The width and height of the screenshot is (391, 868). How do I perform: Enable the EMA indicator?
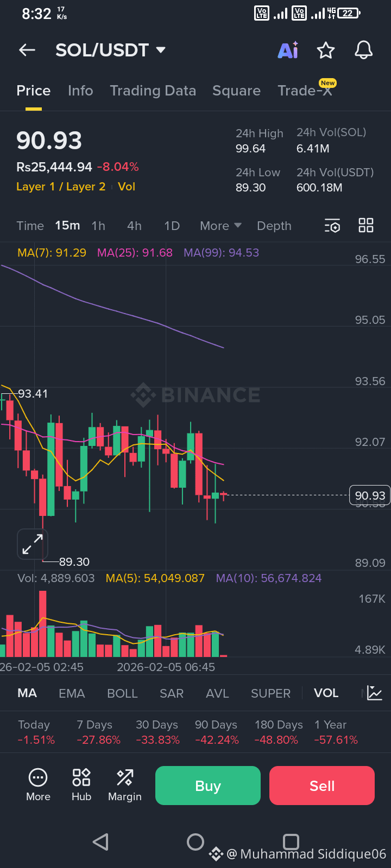pyautogui.click(x=72, y=693)
